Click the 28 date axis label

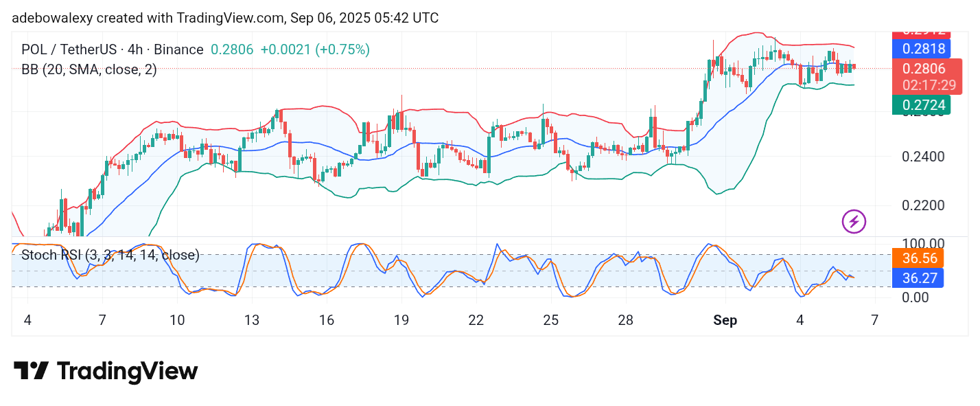(625, 320)
